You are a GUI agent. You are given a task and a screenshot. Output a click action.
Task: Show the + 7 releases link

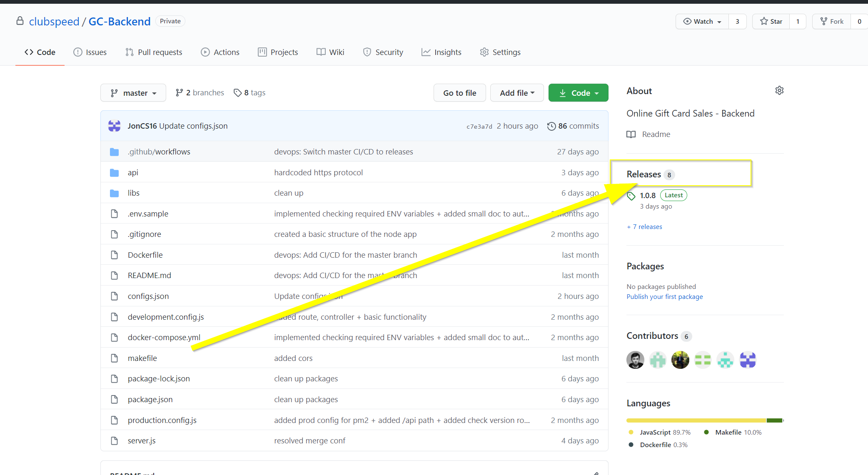tap(645, 227)
